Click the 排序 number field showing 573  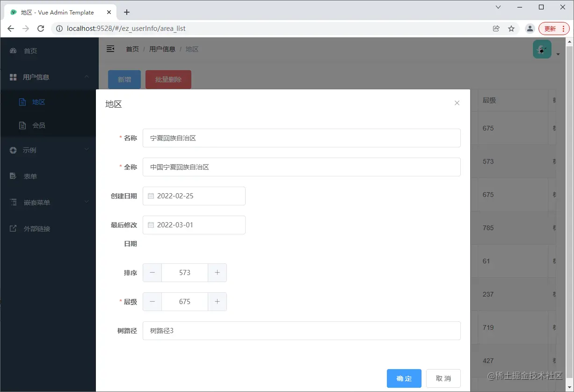(185, 273)
